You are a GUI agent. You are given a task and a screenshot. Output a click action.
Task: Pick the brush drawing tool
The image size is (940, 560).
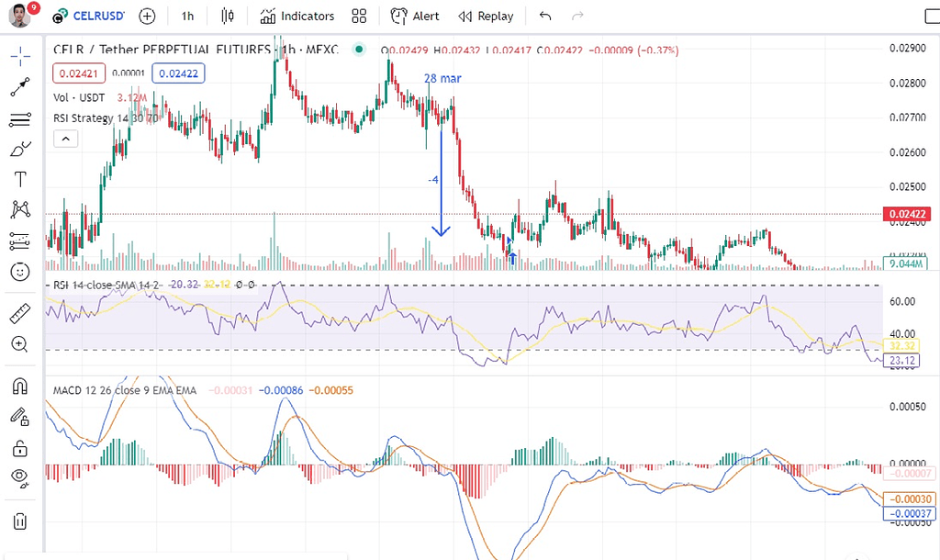tap(20, 149)
